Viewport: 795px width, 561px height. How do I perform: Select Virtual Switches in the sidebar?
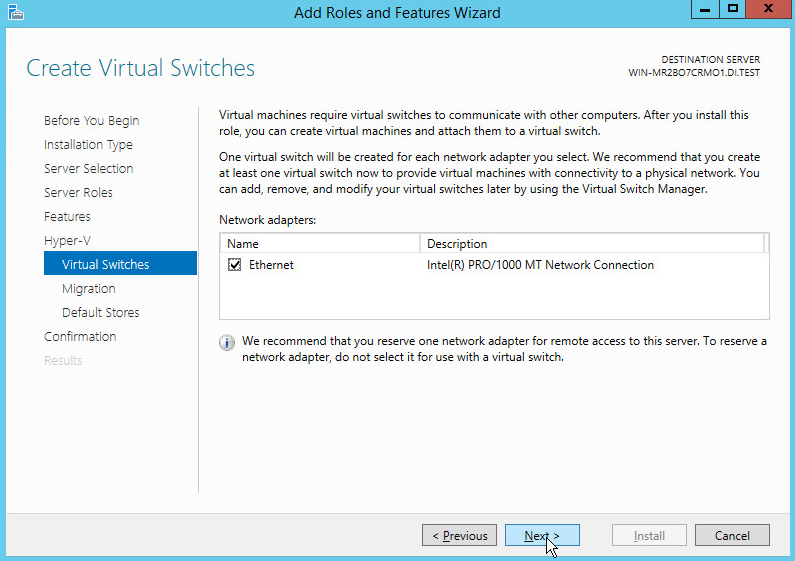[x=105, y=265]
